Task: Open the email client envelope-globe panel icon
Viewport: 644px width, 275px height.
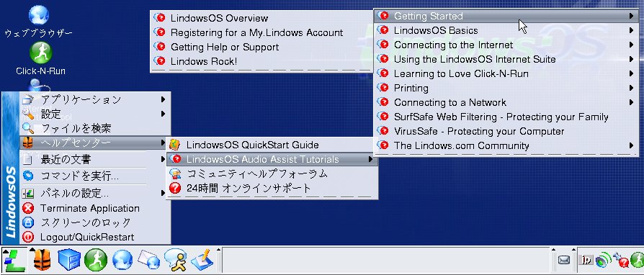Action: click(148, 260)
